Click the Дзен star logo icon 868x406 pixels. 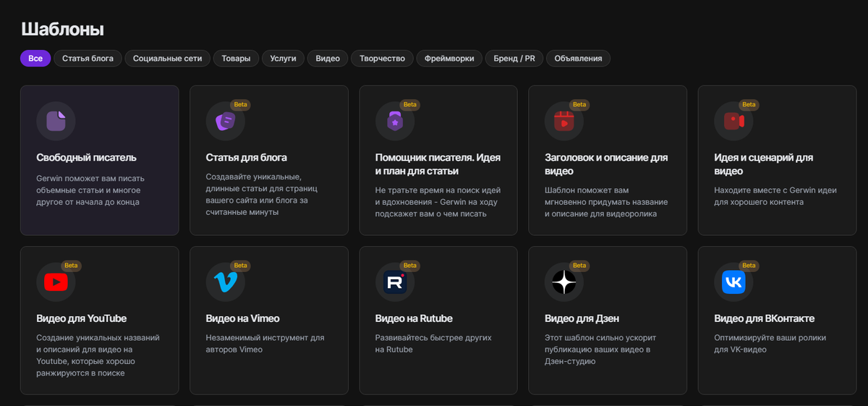pyautogui.click(x=564, y=282)
